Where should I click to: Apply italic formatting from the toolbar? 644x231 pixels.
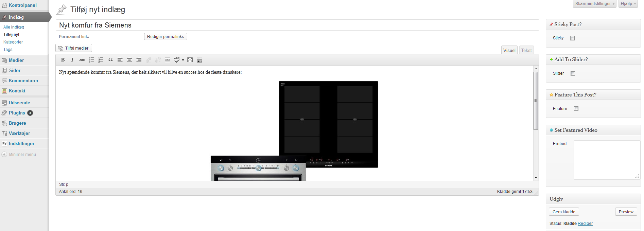[x=72, y=60]
